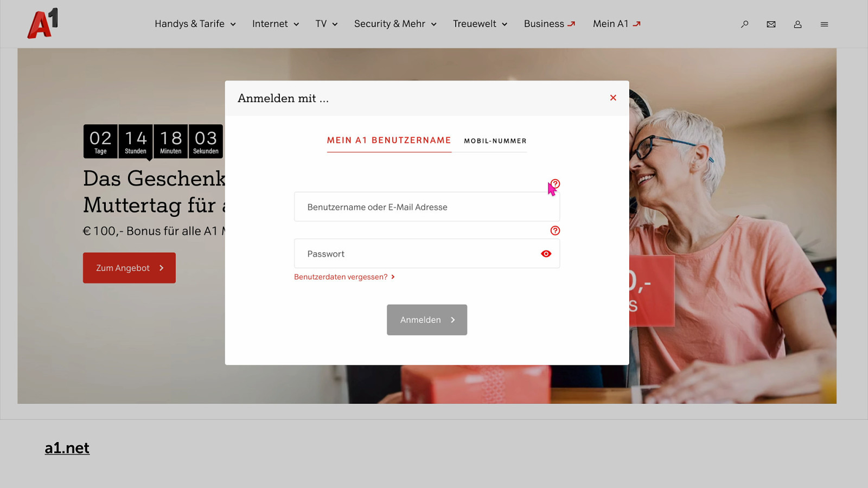Expand Security & Mehr menu
The image size is (868, 488).
point(395,24)
